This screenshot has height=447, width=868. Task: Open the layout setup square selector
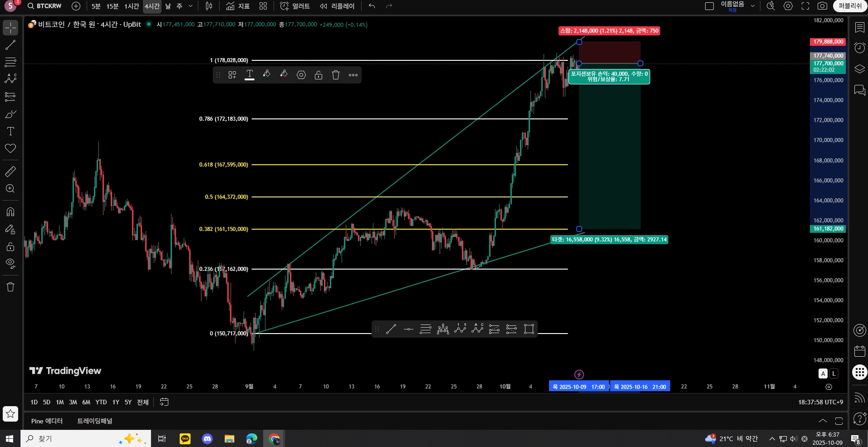pos(709,6)
